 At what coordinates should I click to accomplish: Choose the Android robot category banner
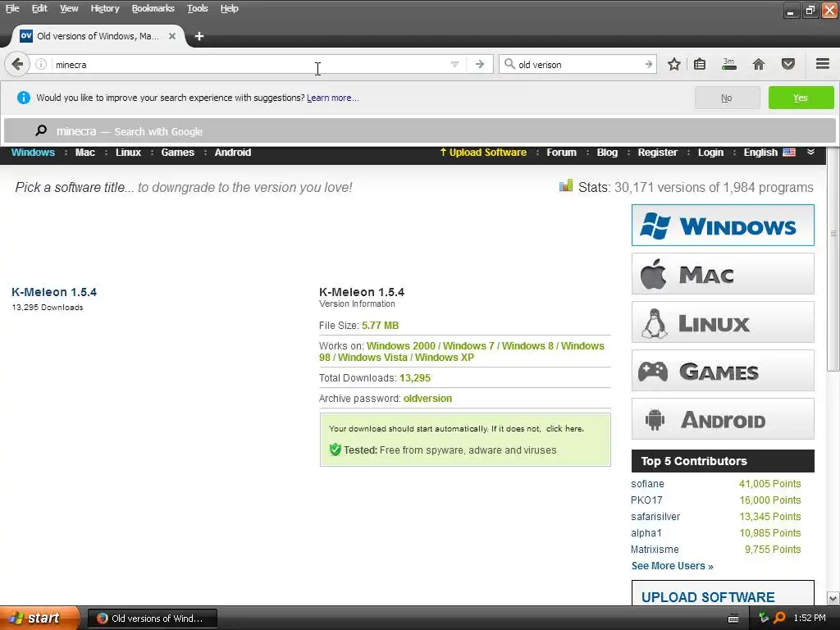click(723, 419)
